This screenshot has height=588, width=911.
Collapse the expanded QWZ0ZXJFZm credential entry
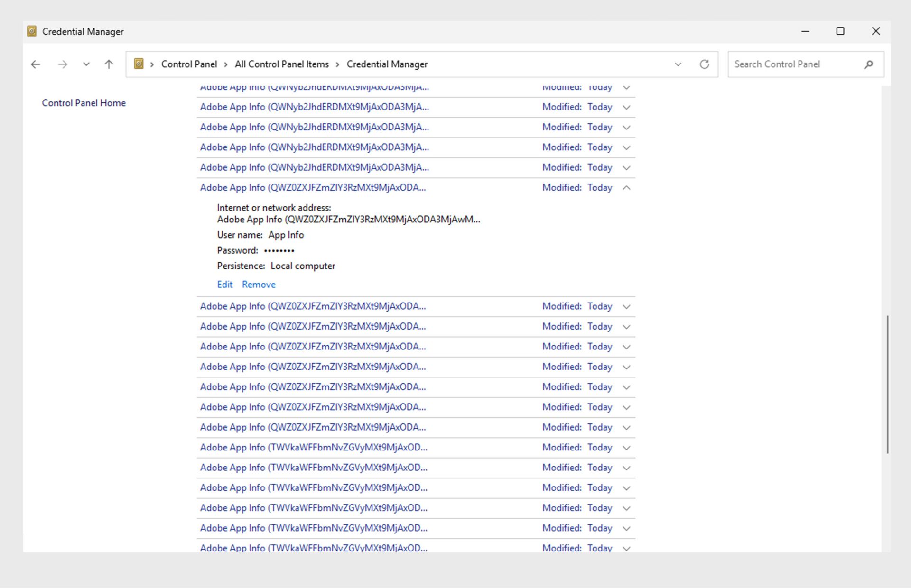(626, 188)
